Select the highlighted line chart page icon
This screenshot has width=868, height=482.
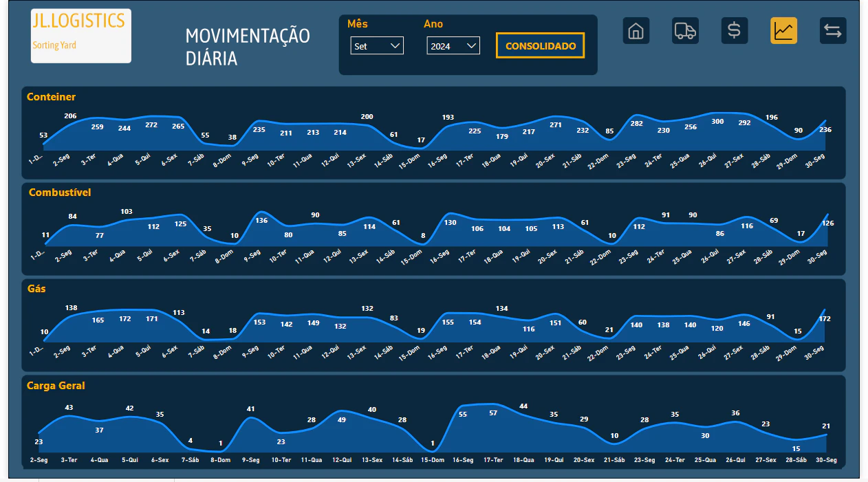click(783, 31)
